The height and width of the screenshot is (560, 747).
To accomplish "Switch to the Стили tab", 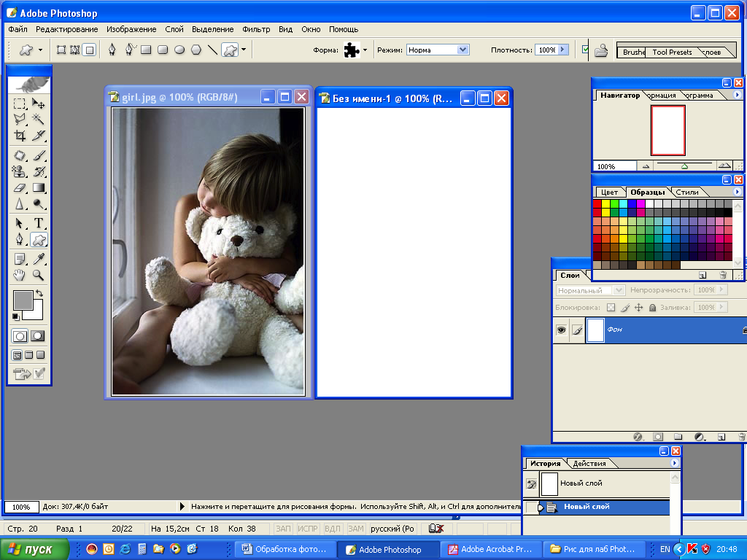I will 687,192.
